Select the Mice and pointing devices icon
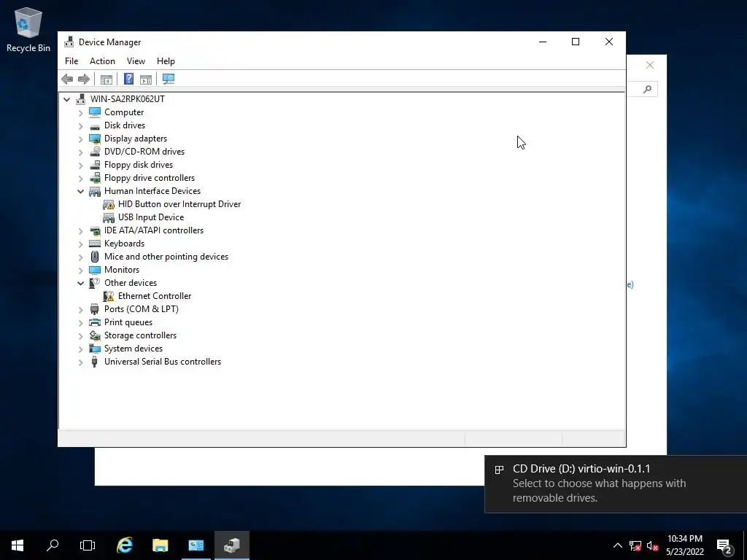 pos(95,257)
